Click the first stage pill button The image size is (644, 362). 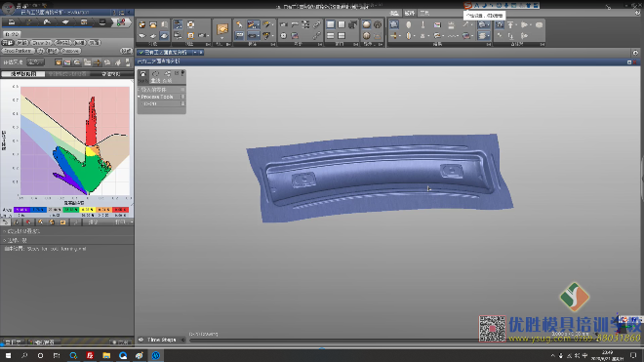pyautogui.click(x=8, y=43)
